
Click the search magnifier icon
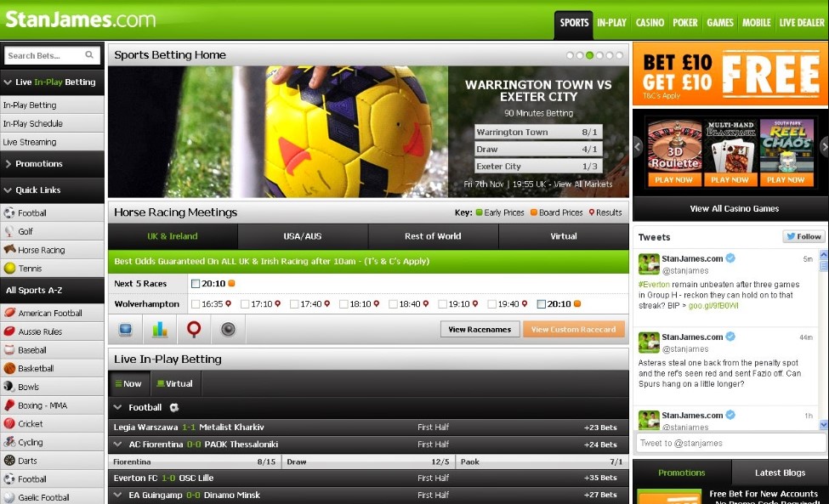point(89,55)
